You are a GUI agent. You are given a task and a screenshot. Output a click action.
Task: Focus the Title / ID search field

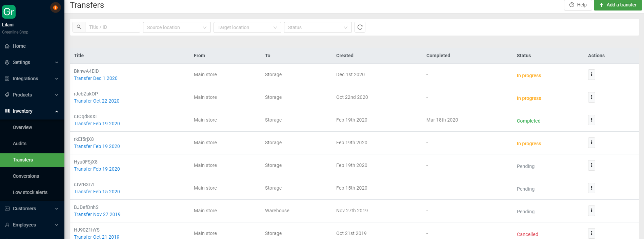[113, 27]
